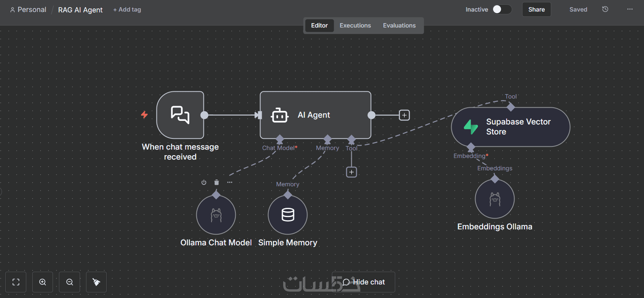Select the Supabase Vector Store node

pyautogui.click(x=511, y=127)
